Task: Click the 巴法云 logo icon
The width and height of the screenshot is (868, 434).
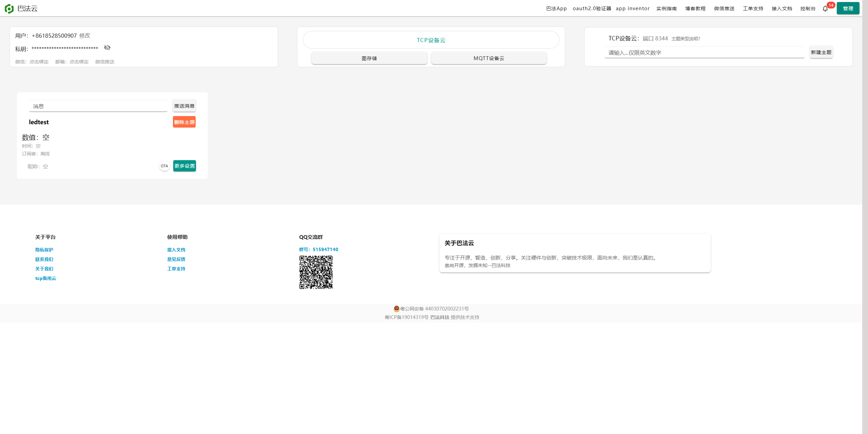Action: tap(9, 8)
